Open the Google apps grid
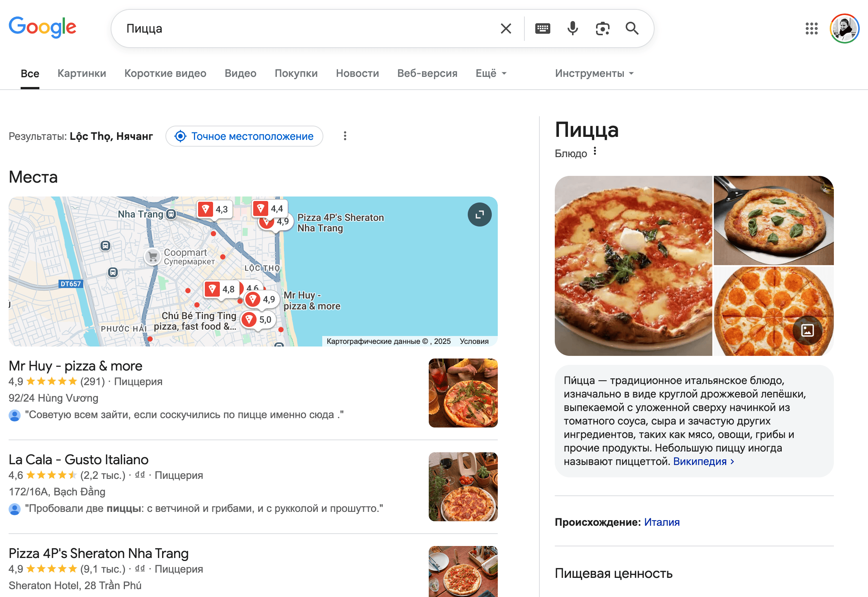 [811, 28]
